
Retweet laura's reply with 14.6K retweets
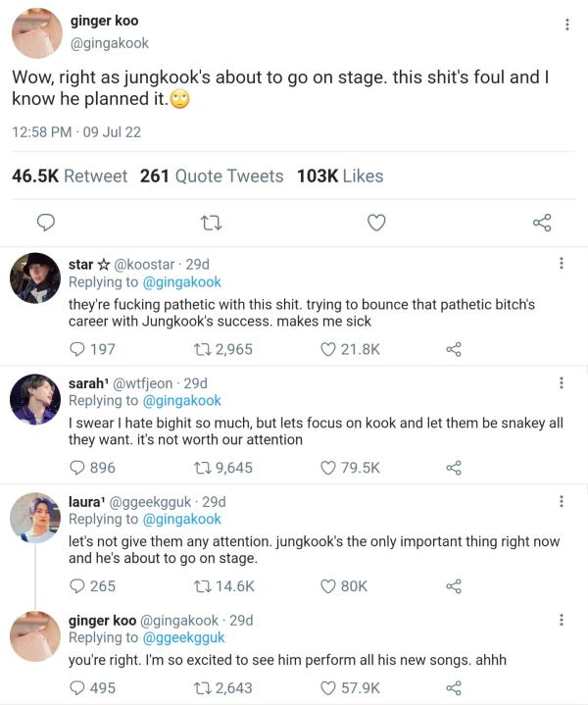[204, 586]
